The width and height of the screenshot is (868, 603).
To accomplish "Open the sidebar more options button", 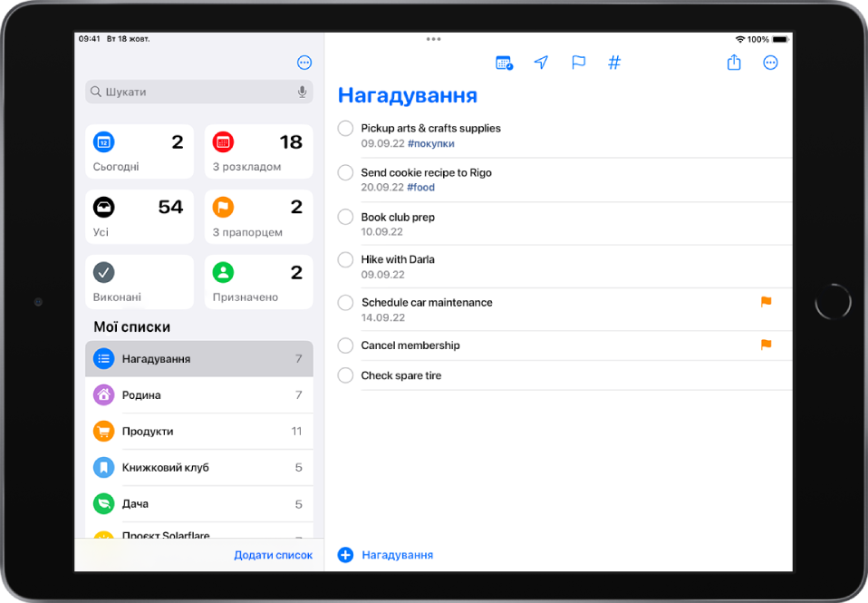I will tap(304, 63).
